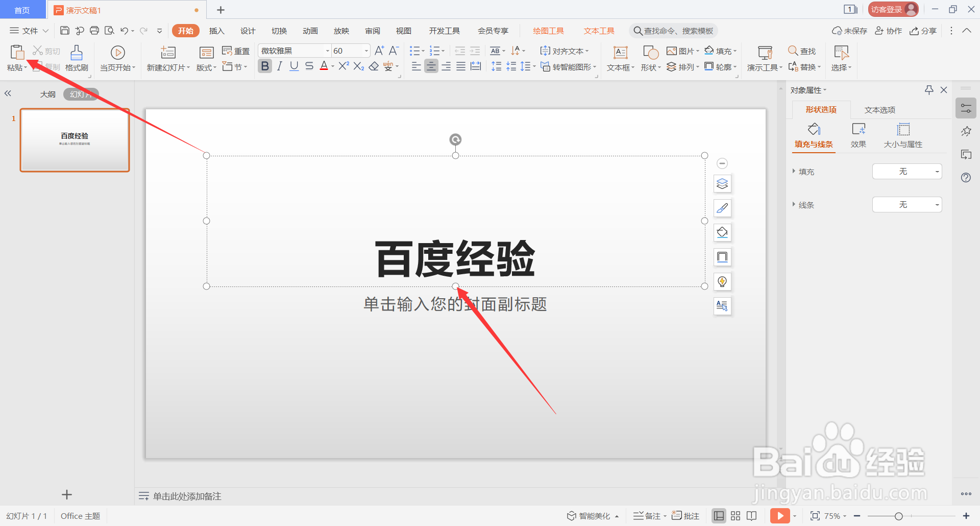Click the search command box 查找命令
980x526 pixels.
click(x=673, y=31)
